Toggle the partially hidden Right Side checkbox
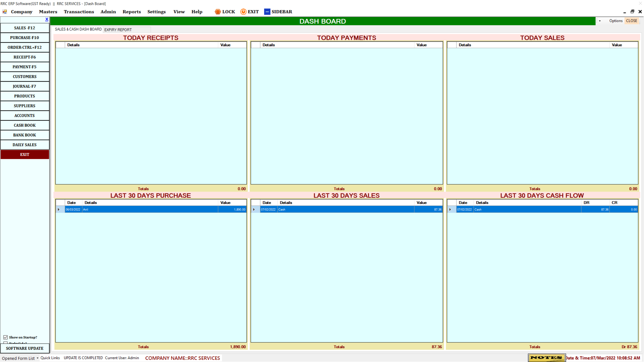 click(6, 343)
